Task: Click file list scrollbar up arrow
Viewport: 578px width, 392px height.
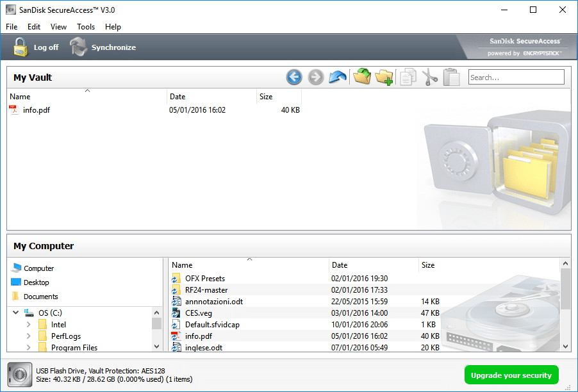Action: pos(565,263)
